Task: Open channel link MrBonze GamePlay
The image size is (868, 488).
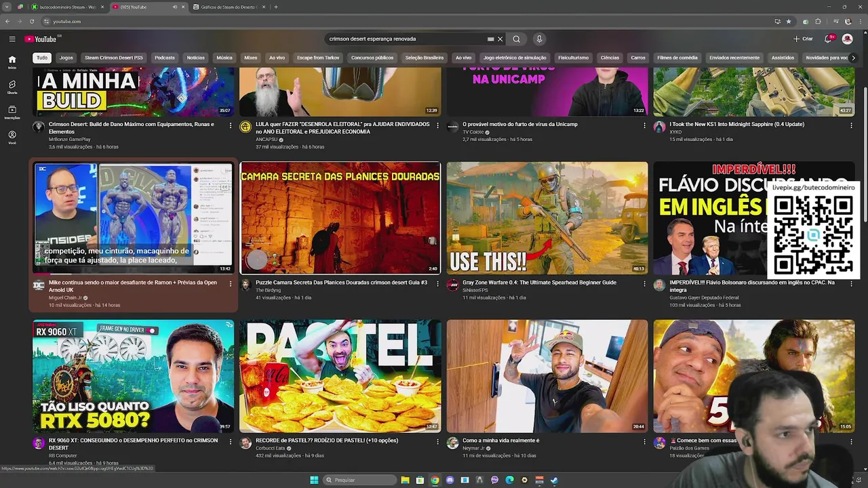Action: pos(69,140)
